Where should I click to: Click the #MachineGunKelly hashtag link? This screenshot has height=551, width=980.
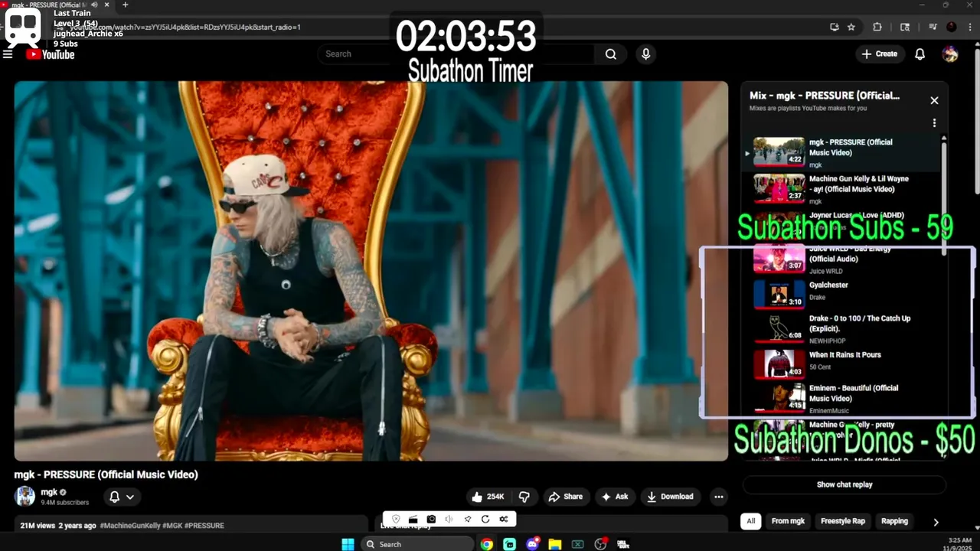130,526
